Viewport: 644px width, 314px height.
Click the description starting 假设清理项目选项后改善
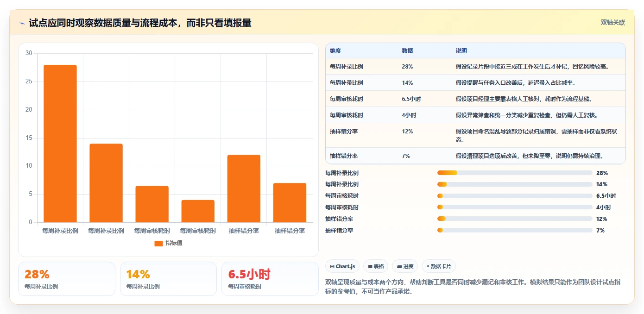tap(530, 156)
